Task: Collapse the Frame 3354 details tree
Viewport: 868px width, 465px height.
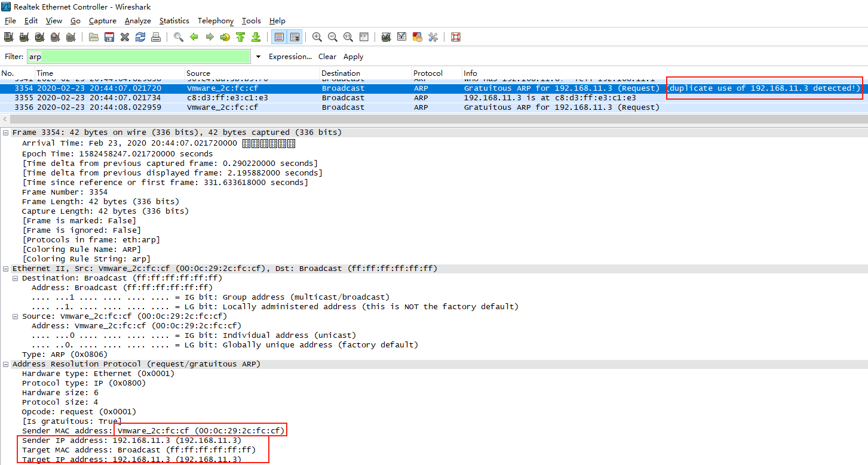Action: point(5,131)
